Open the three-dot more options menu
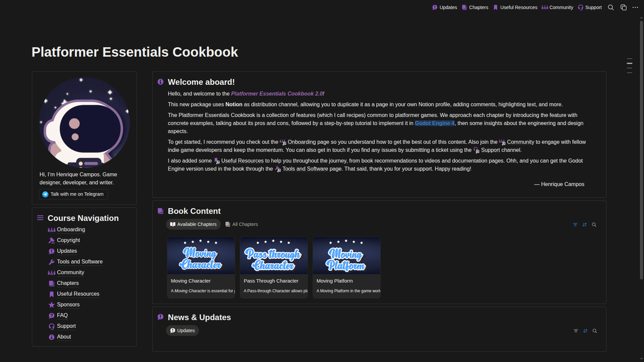 point(635,7)
